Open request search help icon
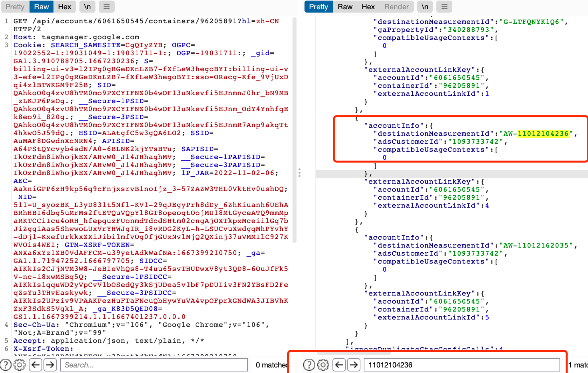Viewport: 588px width, 373px height. click(x=6, y=365)
